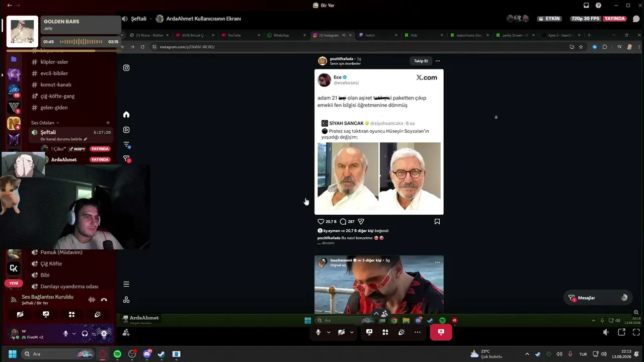Open noise suppression waveform icon
The width and height of the screenshot is (644, 362).
(92, 300)
